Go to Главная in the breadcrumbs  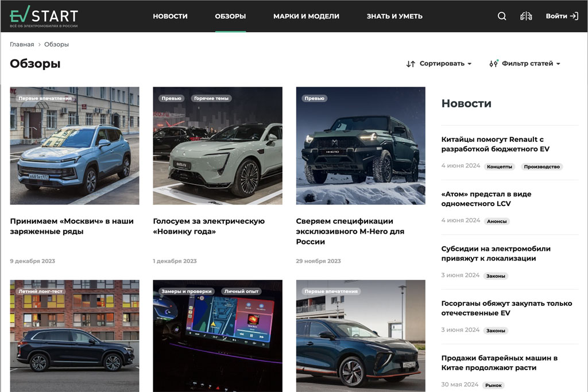click(x=22, y=44)
